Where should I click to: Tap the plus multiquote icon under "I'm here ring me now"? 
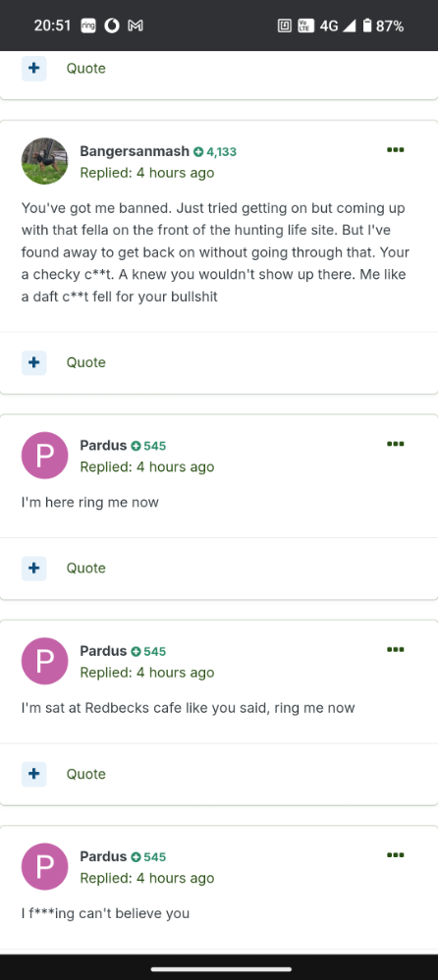tap(33, 569)
